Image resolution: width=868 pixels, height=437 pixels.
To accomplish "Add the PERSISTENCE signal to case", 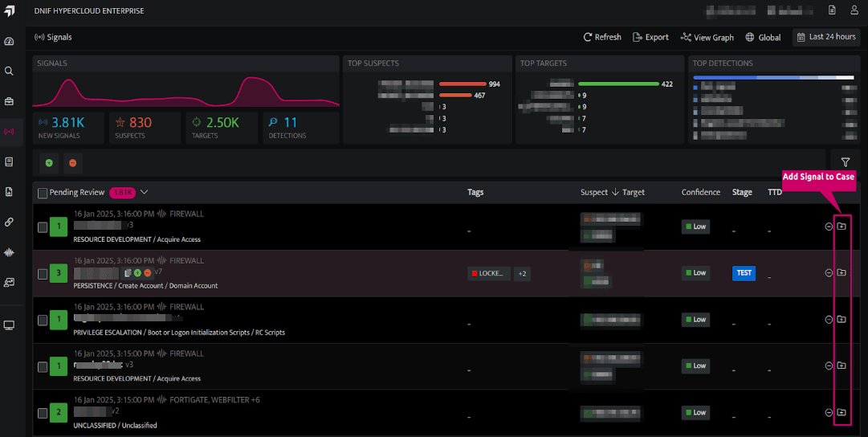I will click(842, 272).
